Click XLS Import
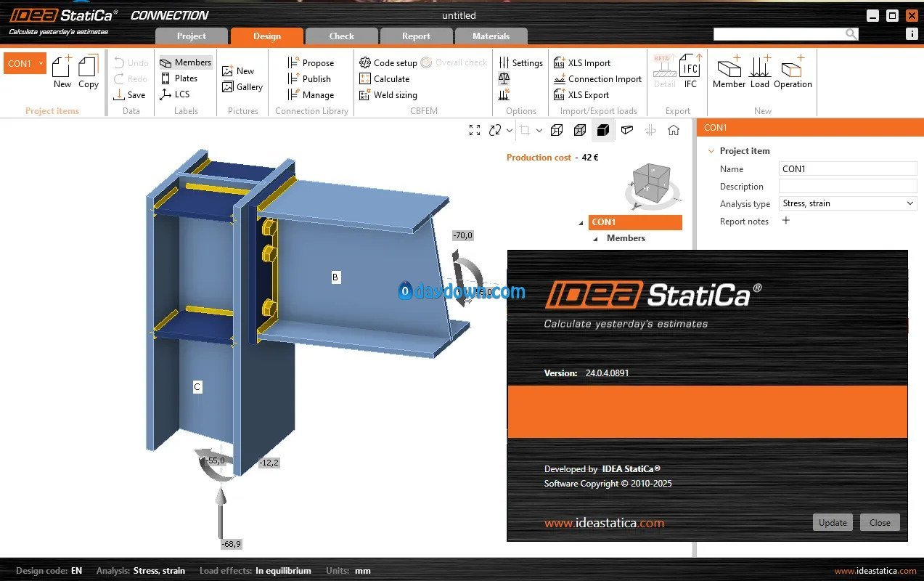Viewport: 924px width, 581px height. 582,63
